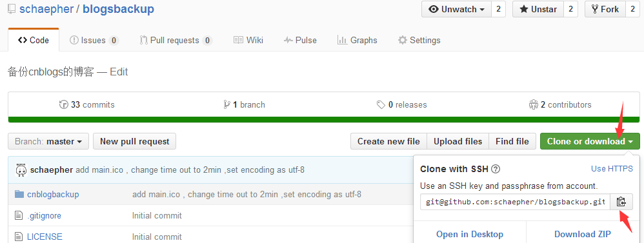Open the LICENSE file
Viewport: 644px width, 243px height.
[x=45, y=237]
